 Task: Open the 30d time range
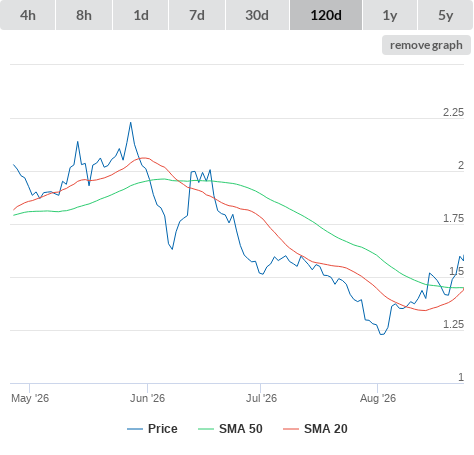pyautogui.click(x=257, y=15)
